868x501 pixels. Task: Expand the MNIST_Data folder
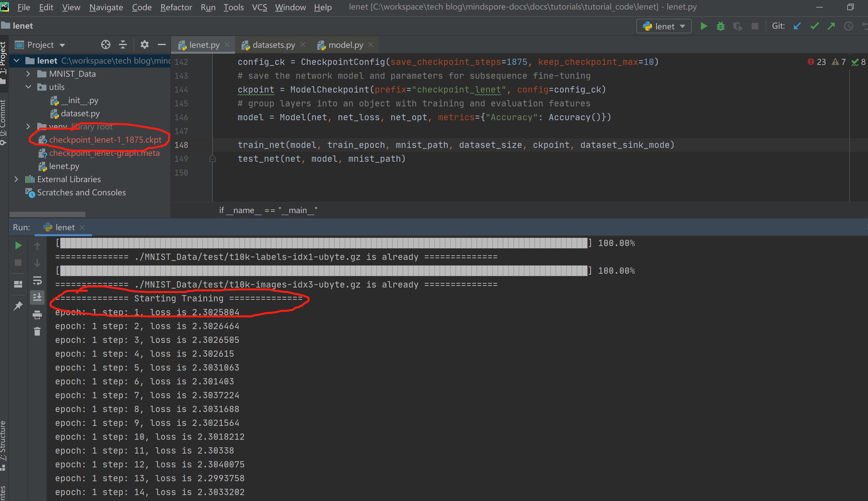[28, 74]
